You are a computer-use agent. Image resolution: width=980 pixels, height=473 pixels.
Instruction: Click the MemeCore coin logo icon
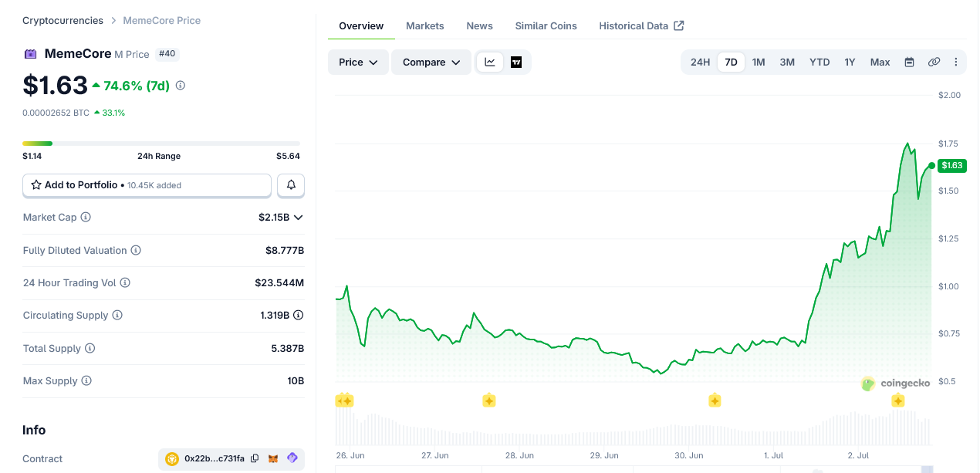click(30, 54)
